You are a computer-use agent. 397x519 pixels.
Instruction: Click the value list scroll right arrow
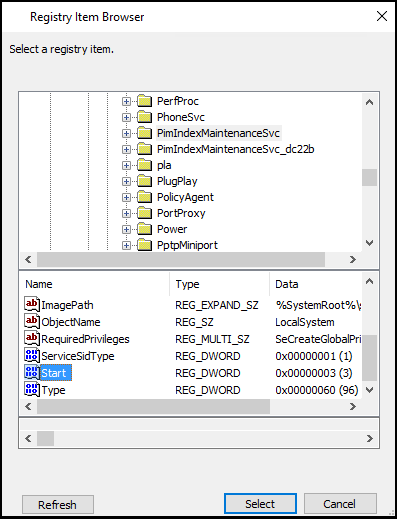pos(353,406)
